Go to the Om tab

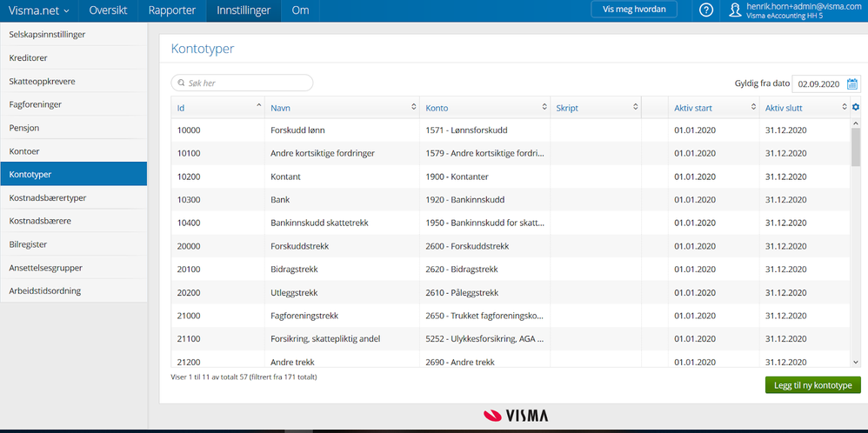pyautogui.click(x=300, y=10)
